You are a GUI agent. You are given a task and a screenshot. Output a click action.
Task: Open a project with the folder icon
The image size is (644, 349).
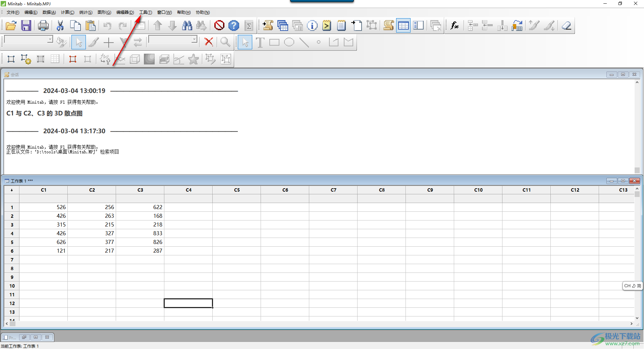11,26
